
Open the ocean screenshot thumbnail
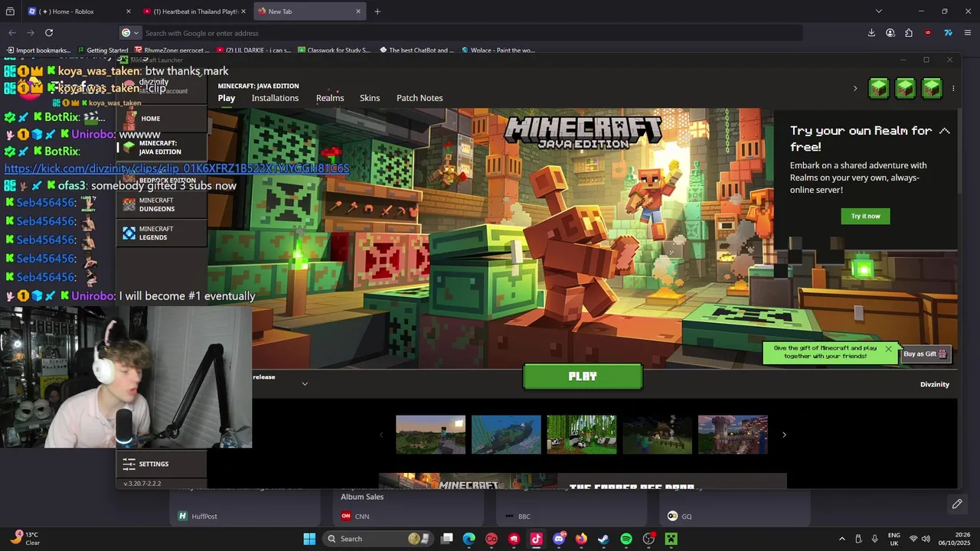point(506,435)
